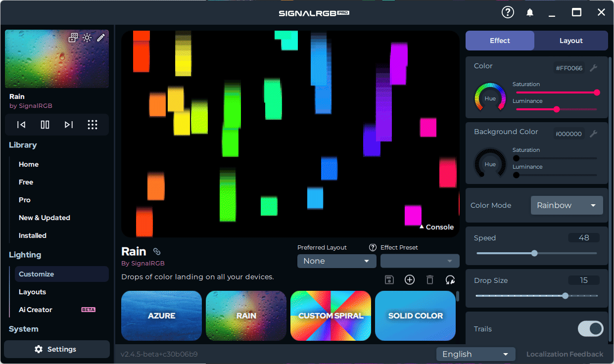Open Layouts under Lighting

click(x=33, y=292)
